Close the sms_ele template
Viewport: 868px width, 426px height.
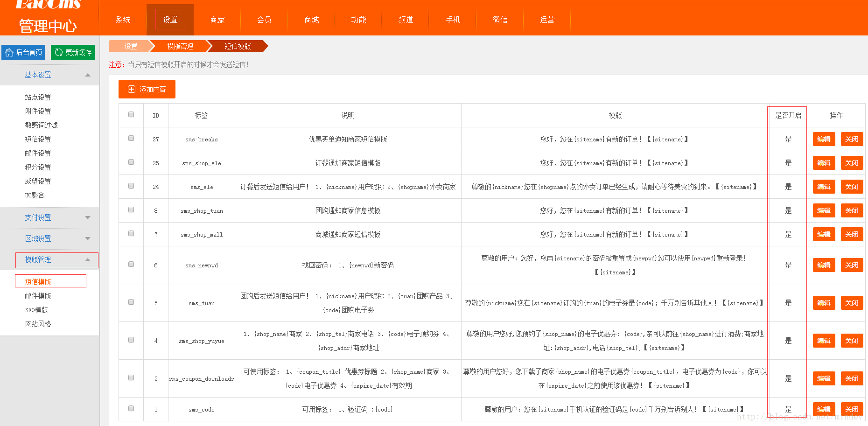click(x=852, y=187)
